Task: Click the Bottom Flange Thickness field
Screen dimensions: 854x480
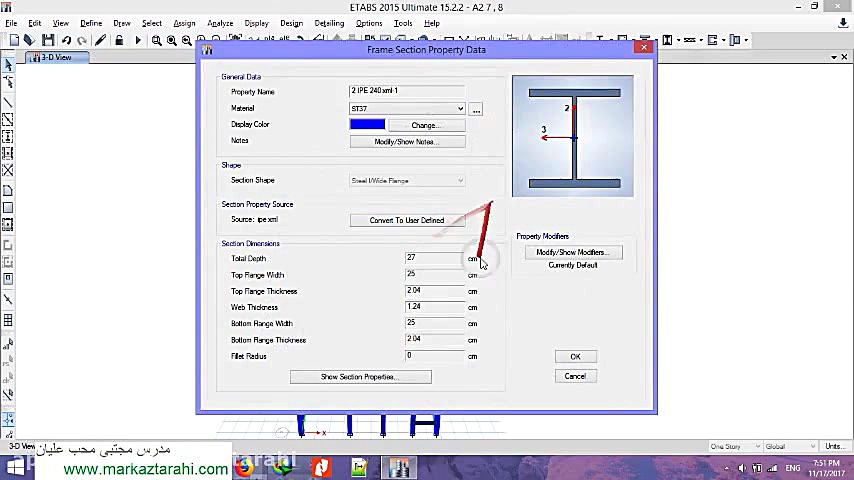Action: (x=435, y=339)
